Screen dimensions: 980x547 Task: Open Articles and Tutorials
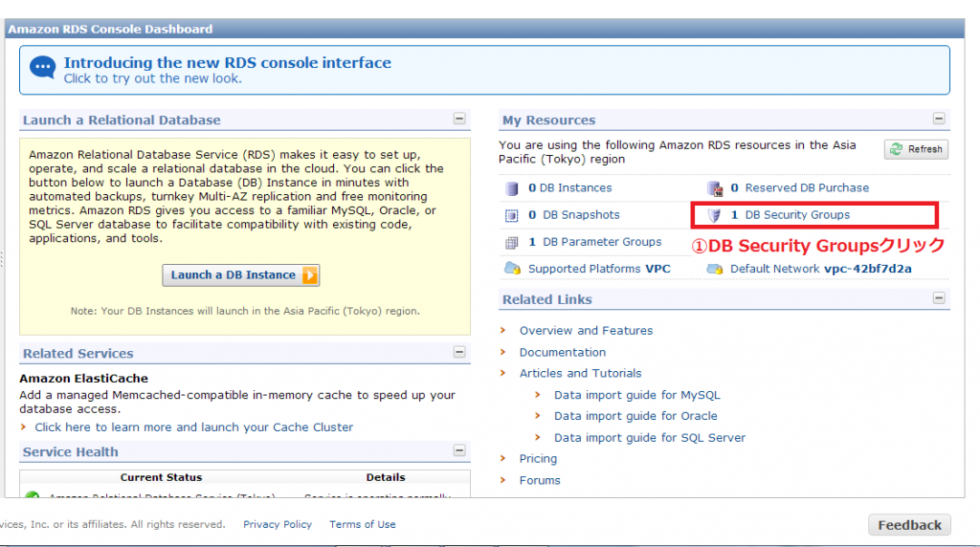coord(580,373)
